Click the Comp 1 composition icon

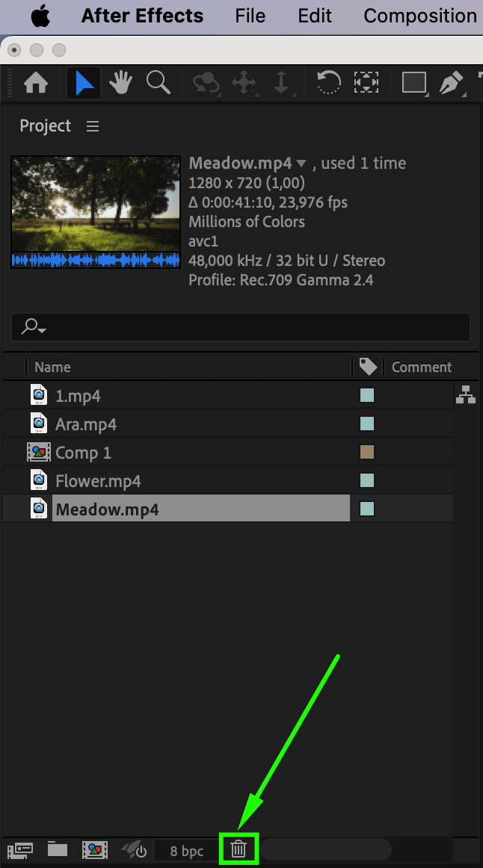(38, 452)
